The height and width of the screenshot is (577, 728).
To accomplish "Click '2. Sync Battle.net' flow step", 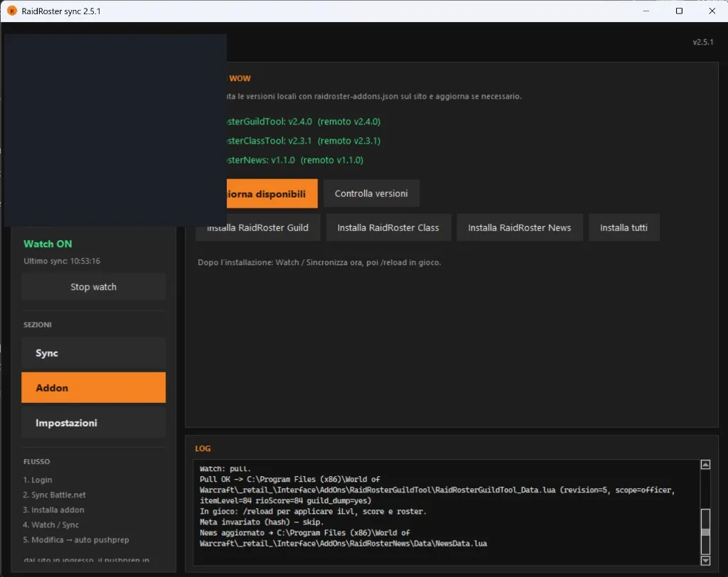I will pos(54,495).
